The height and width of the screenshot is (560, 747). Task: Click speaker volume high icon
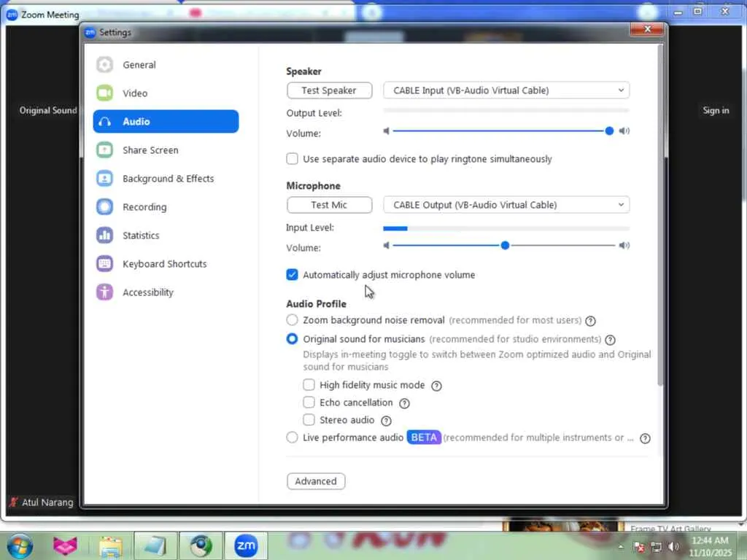[624, 131]
